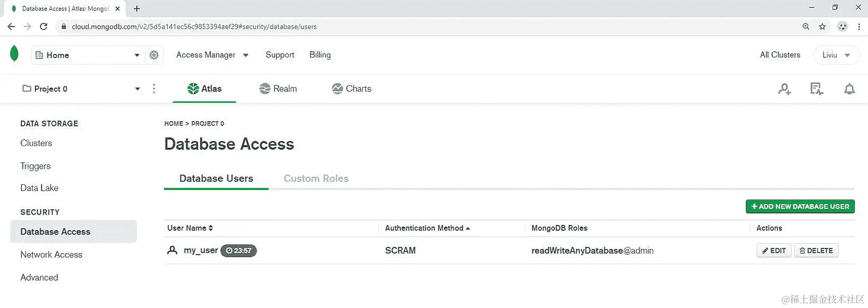Open organization settings gear icon
868x308 pixels.
pyautogui.click(x=154, y=55)
